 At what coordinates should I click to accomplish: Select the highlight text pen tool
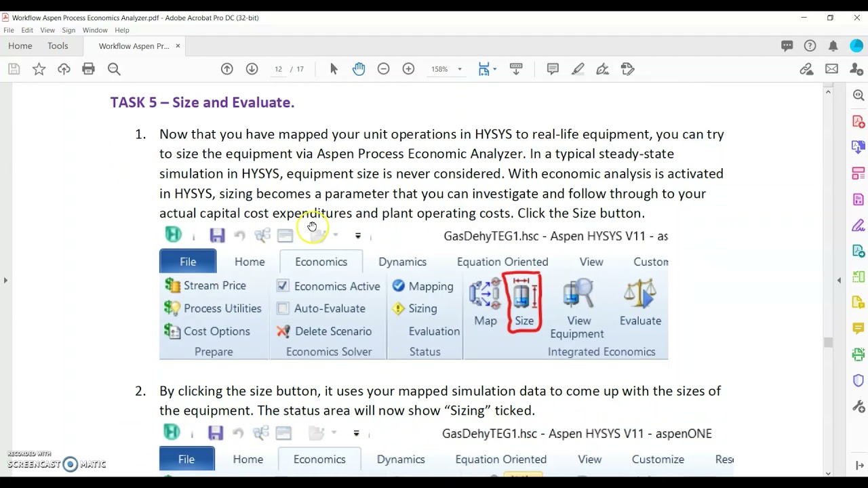click(578, 68)
